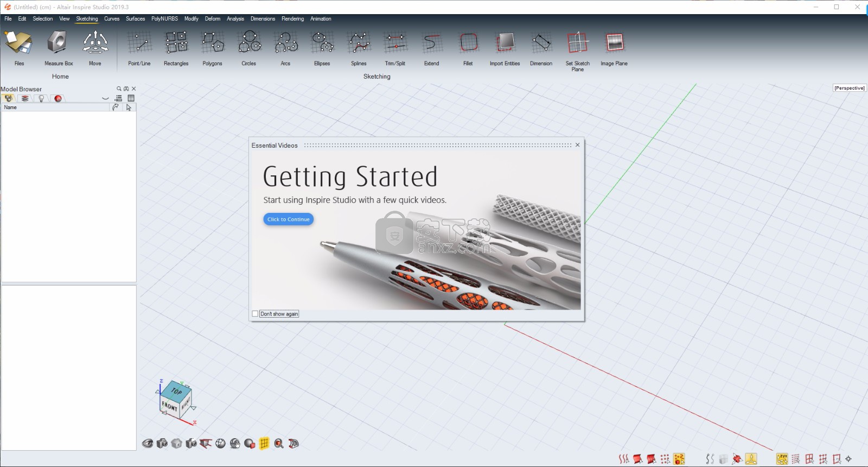Click the curved-arrow column header in Model Browser
This screenshot has width=868, height=467.
click(x=116, y=108)
